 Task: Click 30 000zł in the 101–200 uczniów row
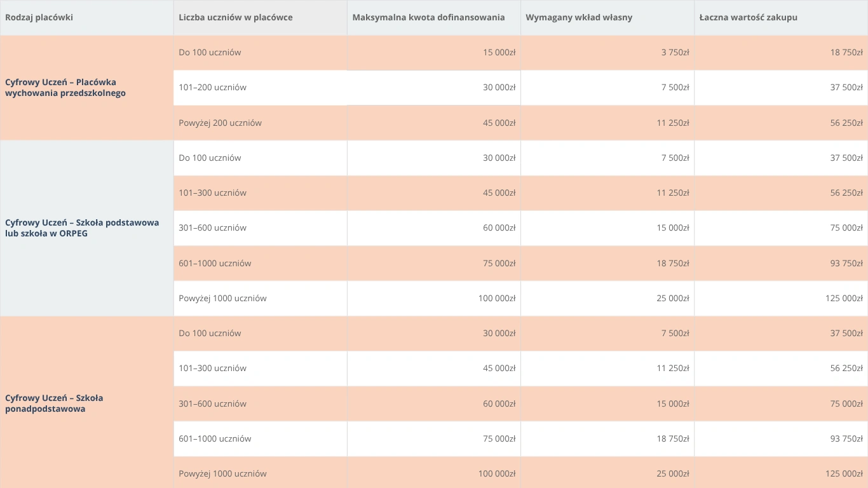(x=434, y=88)
